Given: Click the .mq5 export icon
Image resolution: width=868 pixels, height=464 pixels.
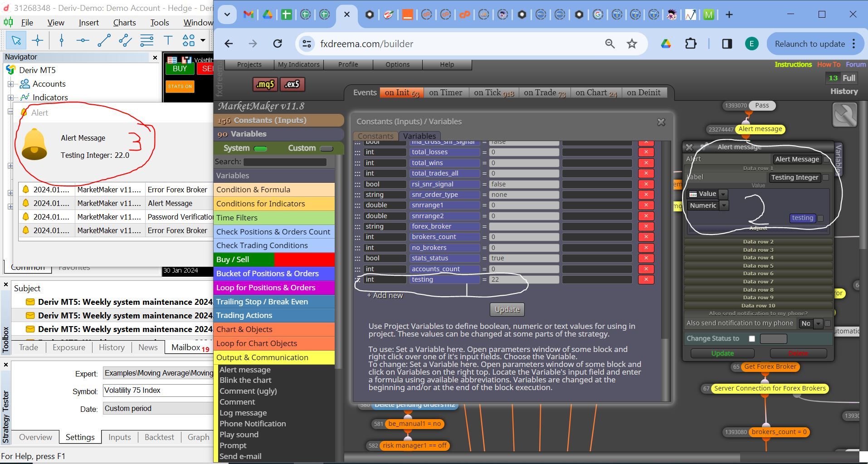Looking at the screenshot, I should tap(265, 84).
